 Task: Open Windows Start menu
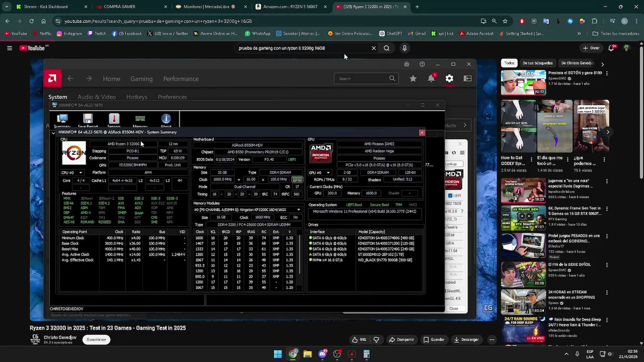point(278,354)
